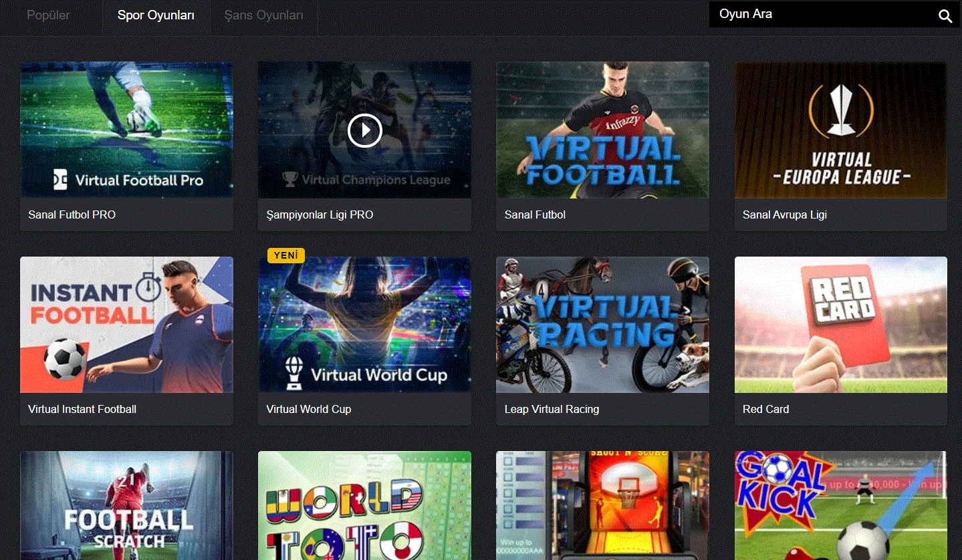Select the World Toto game thumbnail
The width and height of the screenshot is (962, 560).
point(364,505)
